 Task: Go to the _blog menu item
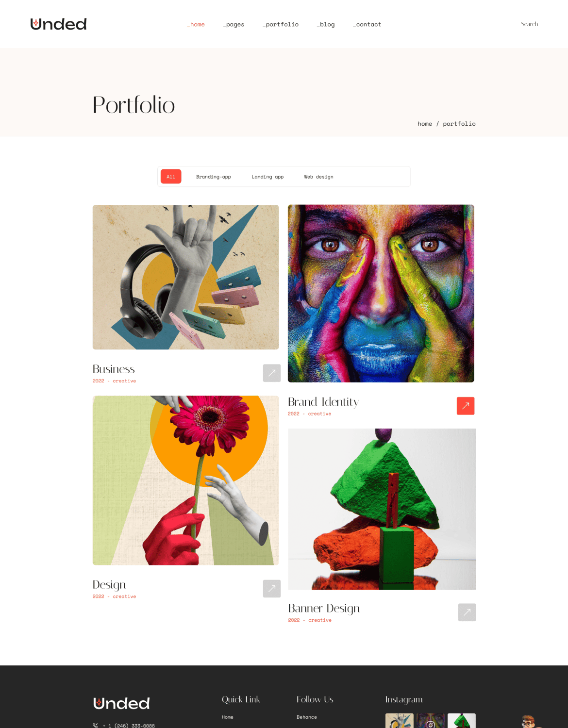coord(326,24)
